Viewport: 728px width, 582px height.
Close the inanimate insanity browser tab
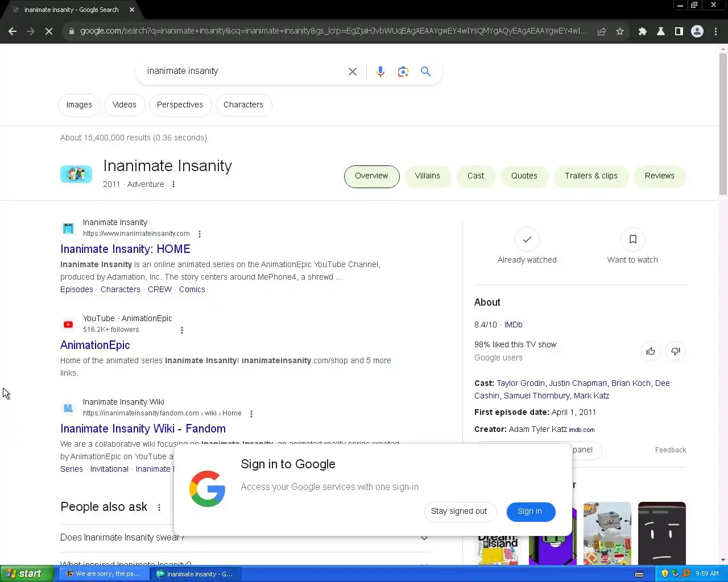pos(132,10)
